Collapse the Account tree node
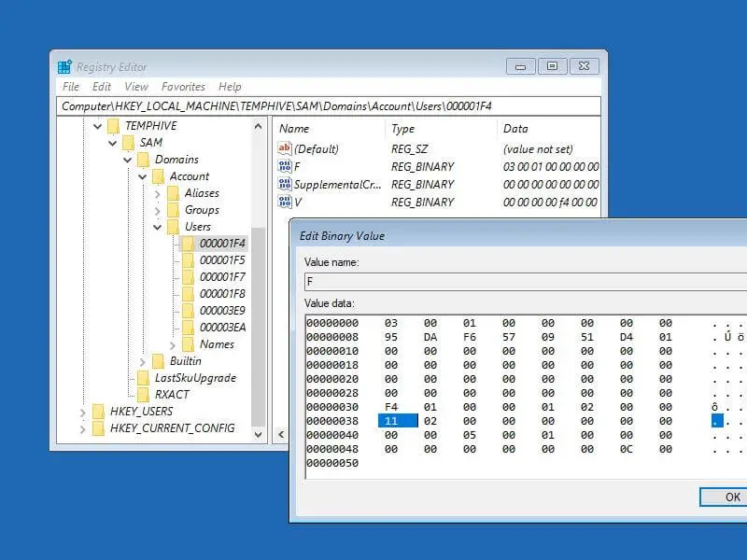The image size is (747, 560). [x=143, y=176]
